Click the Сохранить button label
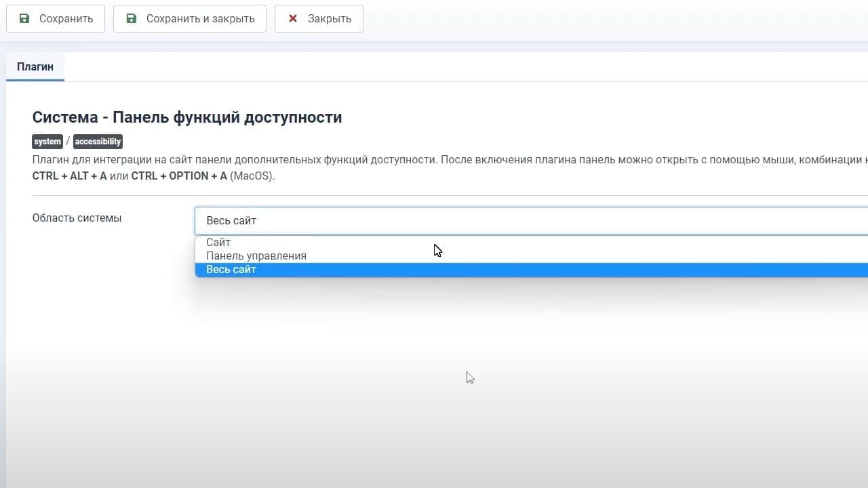The width and height of the screenshot is (868, 488). [x=66, y=18]
